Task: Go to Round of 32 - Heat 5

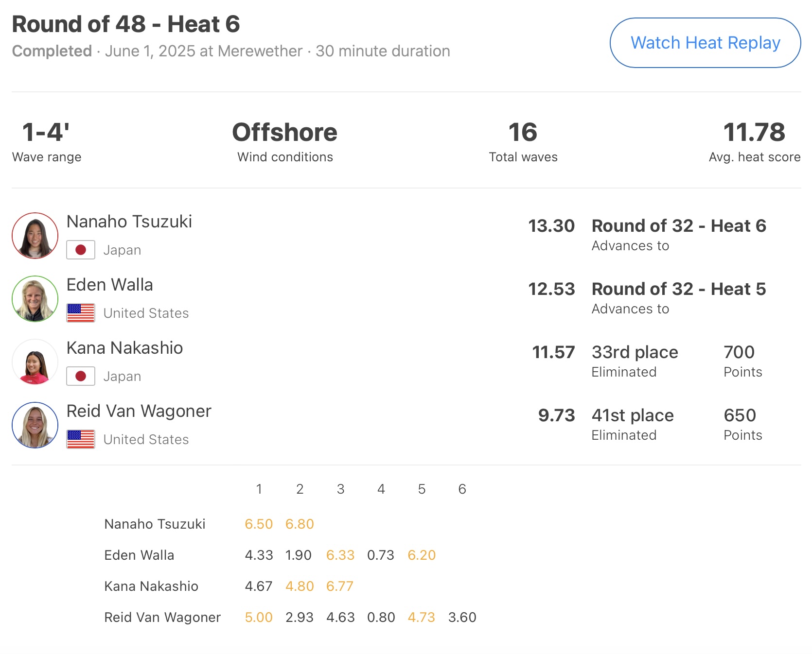Action: (x=679, y=289)
